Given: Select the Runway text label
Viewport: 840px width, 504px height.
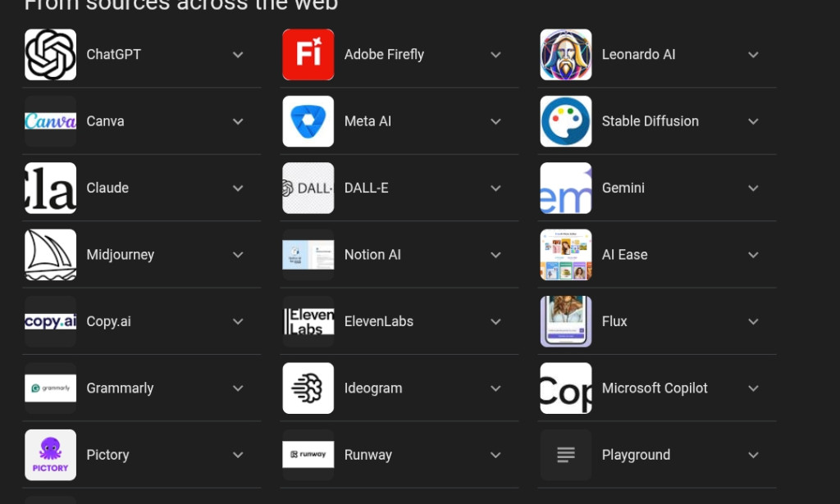Looking at the screenshot, I should pyautogui.click(x=368, y=456).
